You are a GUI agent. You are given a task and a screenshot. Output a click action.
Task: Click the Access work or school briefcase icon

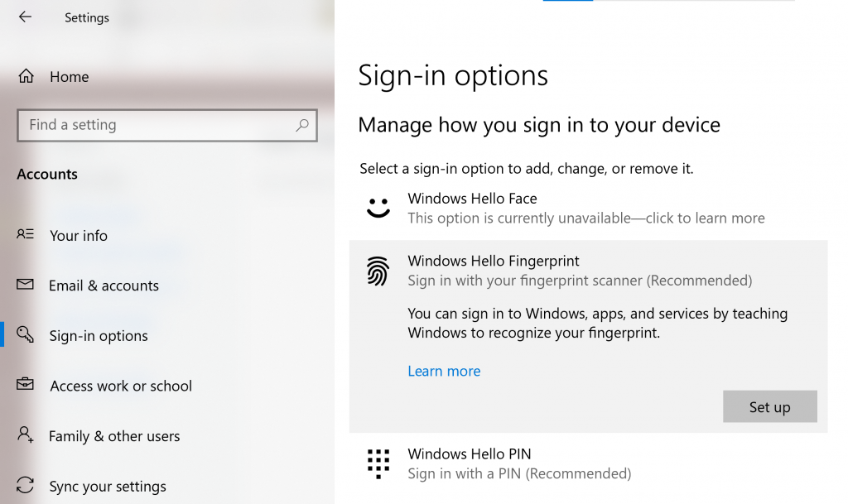click(x=25, y=384)
